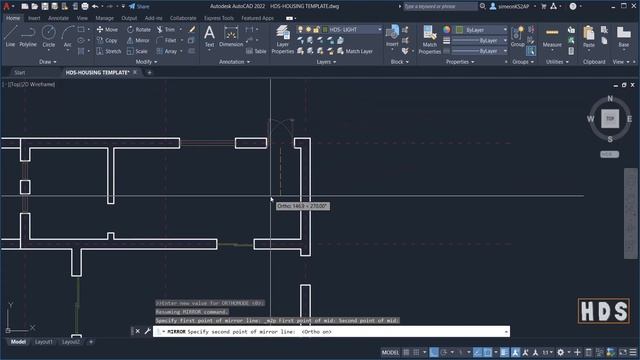Select the Polyline tool
The width and height of the screenshot is (640, 360).
pyautogui.click(x=28, y=36)
